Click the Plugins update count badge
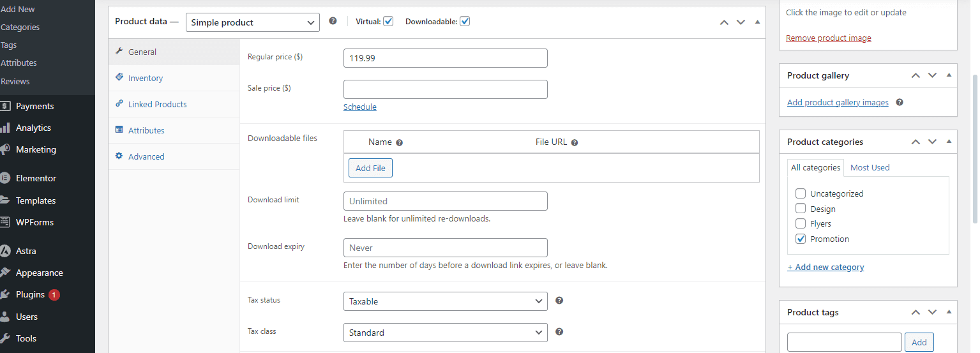Viewport: 980px width, 353px height. coord(54,295)
